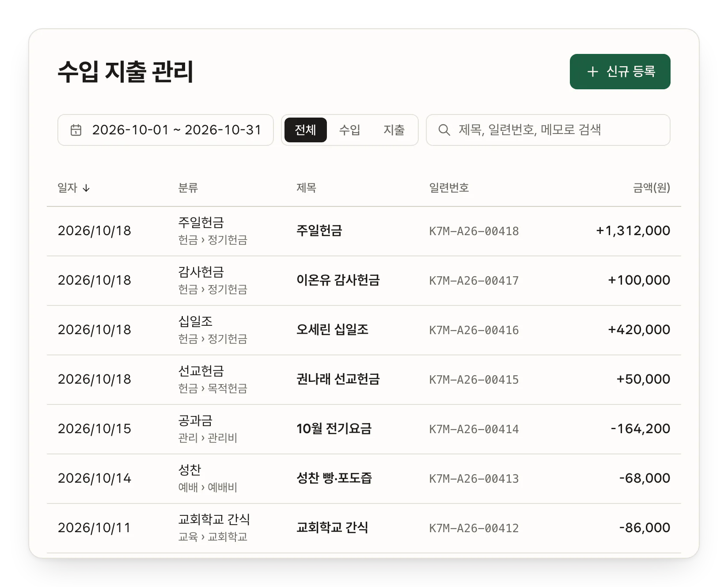Viewport: 728px width, 587px height.
Task: Click serial number K7M-A26-00414
Action: pos(474,429)
